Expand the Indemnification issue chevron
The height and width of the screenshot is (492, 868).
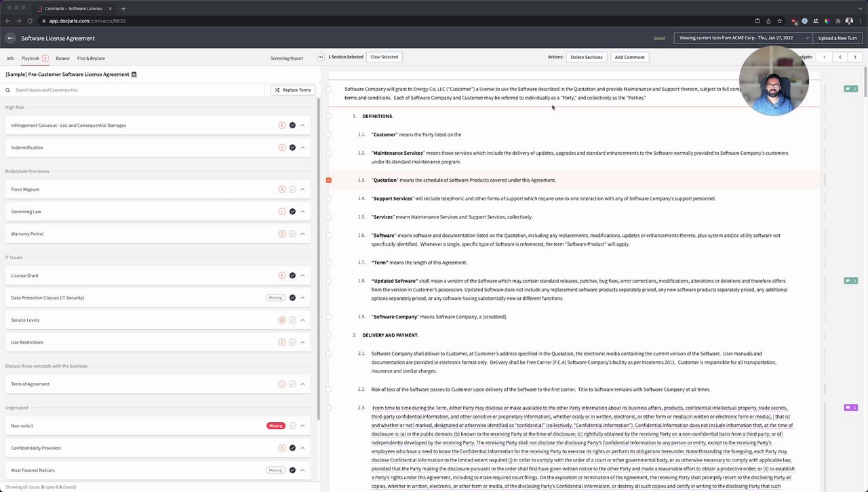[302, 147]
